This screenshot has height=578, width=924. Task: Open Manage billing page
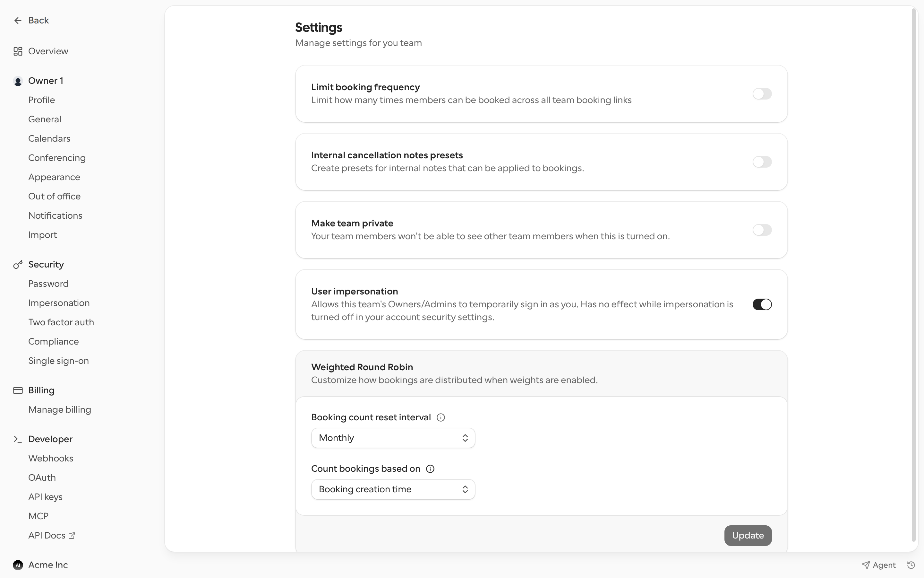click(x=60, y=410)
